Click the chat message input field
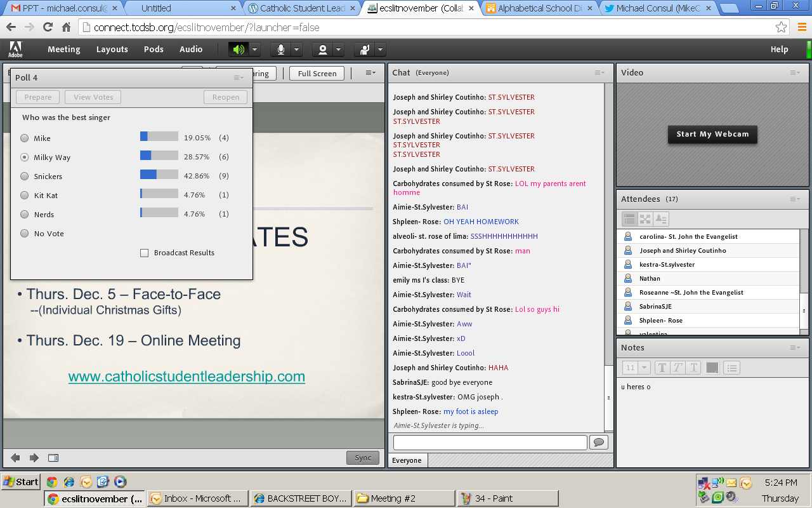This screenshot has height=508, width=812. pyautogui.click(x=490, y=442)
